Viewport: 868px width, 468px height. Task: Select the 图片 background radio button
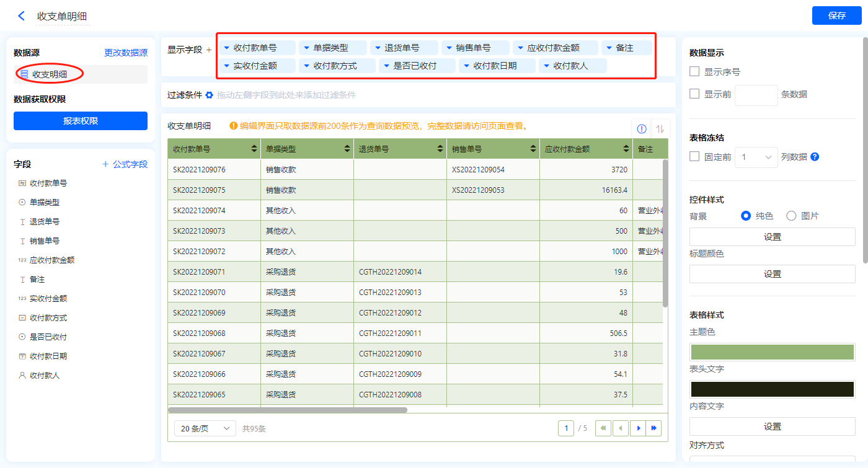coord(791,216)
